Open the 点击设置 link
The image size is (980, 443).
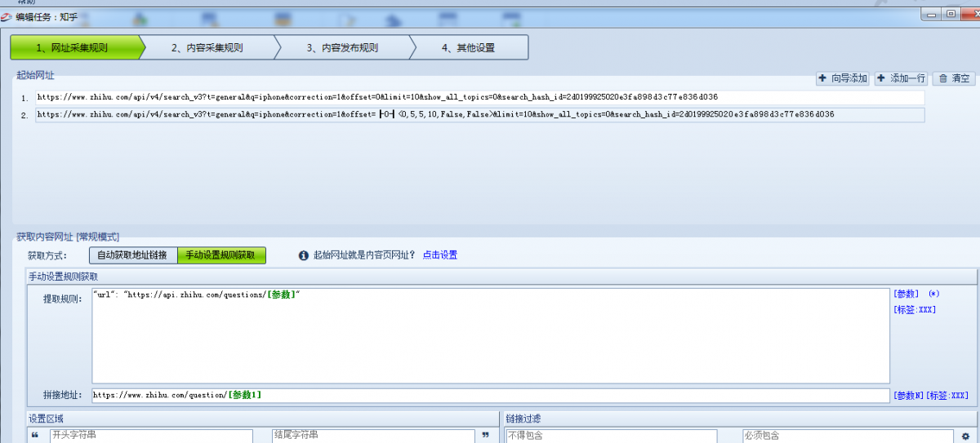(x=440, y=255)
